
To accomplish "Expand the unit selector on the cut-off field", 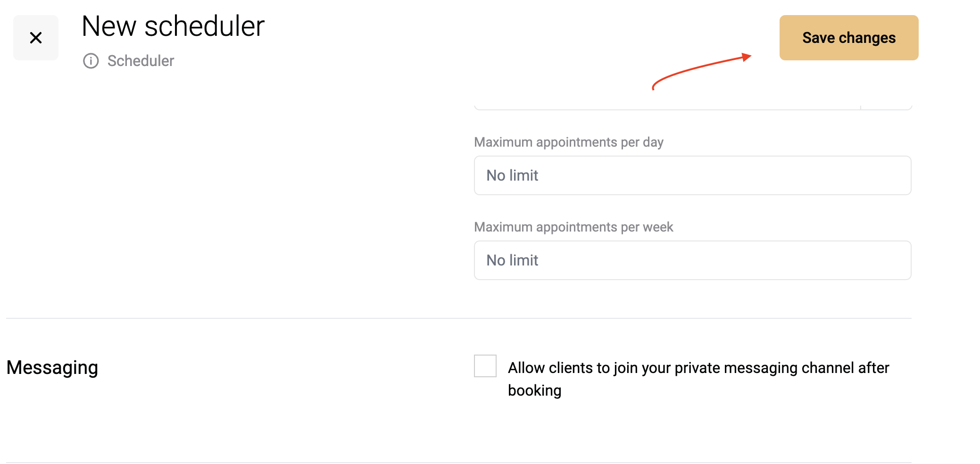I will tap(886, 106).
